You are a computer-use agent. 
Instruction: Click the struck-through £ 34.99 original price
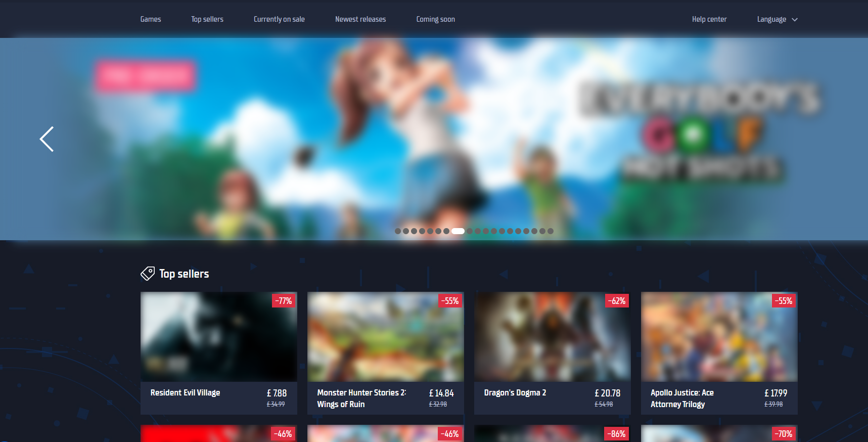[276, 404]
